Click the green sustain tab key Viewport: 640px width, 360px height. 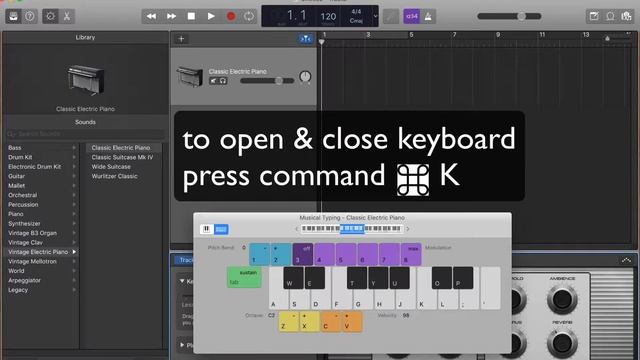click(x=244, y=278)
